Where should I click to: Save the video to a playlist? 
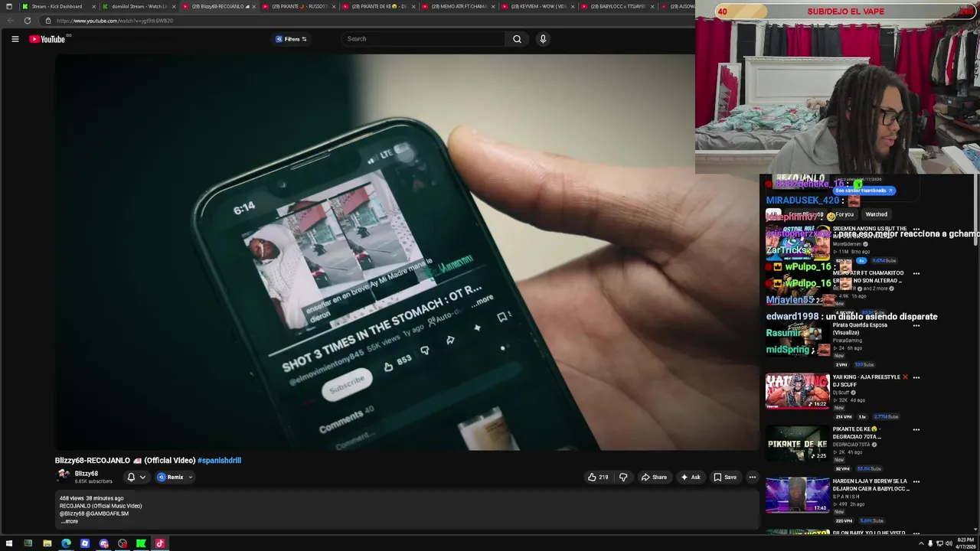[725, 477]
